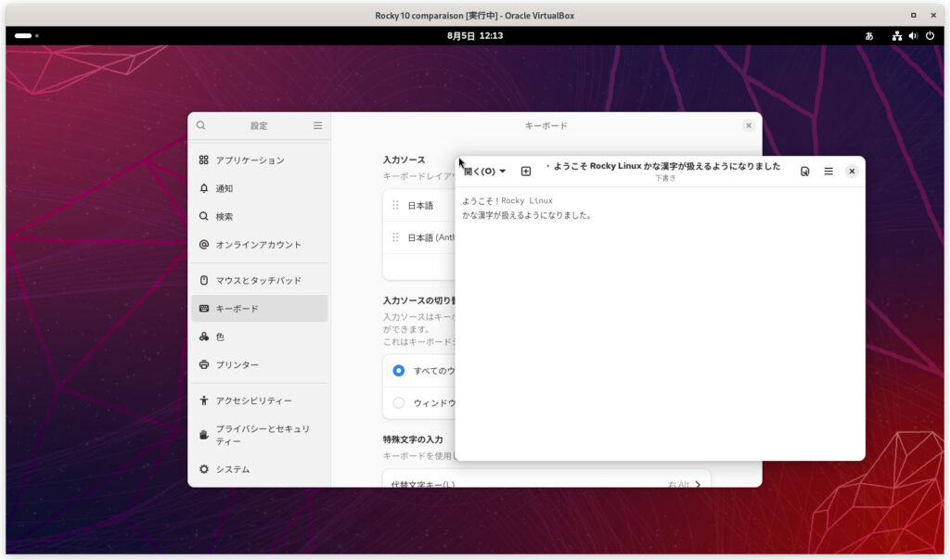Open the text editor main menu
The height and width of the screenshot is (560, 950).
(828, 172)
